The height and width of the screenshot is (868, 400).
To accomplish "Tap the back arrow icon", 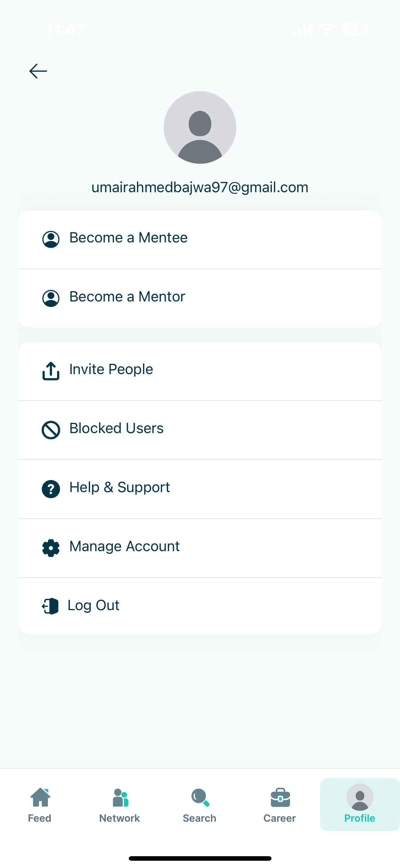I will (x=38, y=71).
